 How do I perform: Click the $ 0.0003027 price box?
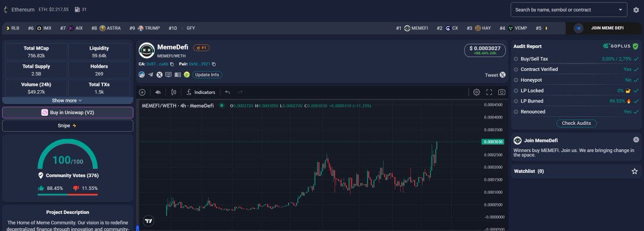coord(485,50)
